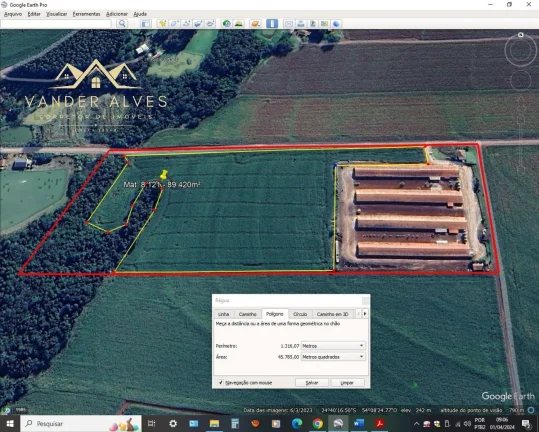Uncheck the Navegação com mouse checkbox
Image resolution: width=539 pixels, height=432 pixels.
click(221, 382)
